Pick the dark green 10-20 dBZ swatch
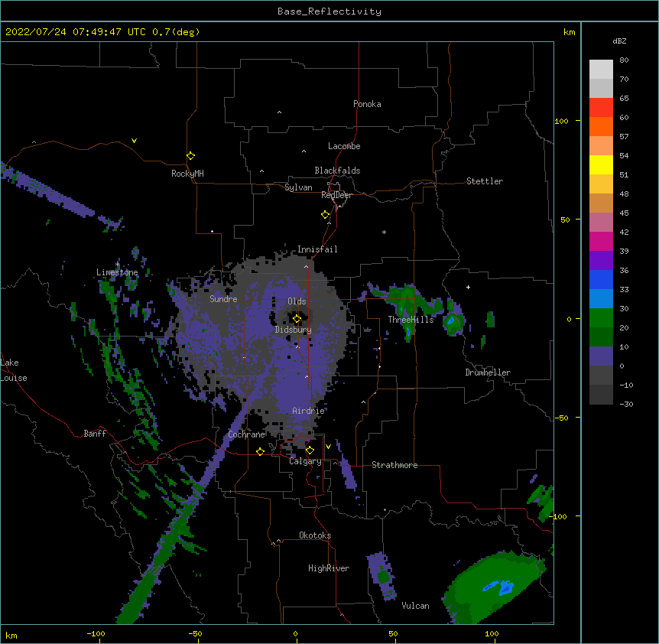 601,337
